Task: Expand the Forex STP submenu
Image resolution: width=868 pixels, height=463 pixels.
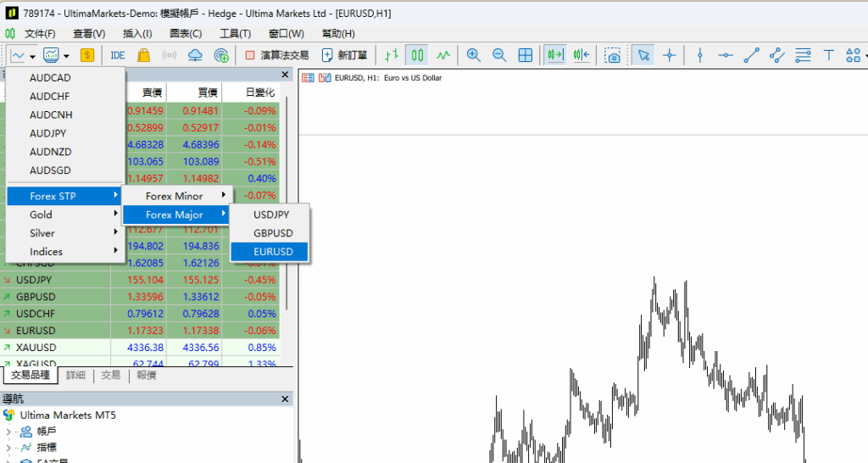Action: click(65, 196)
